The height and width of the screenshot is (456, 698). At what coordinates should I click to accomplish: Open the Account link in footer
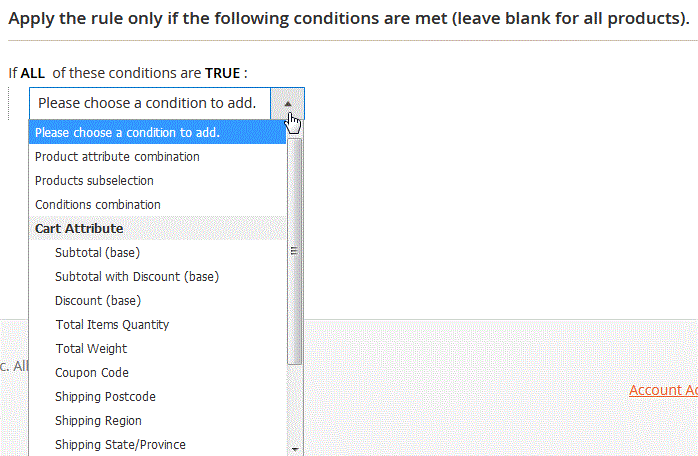tap(662, 390)
